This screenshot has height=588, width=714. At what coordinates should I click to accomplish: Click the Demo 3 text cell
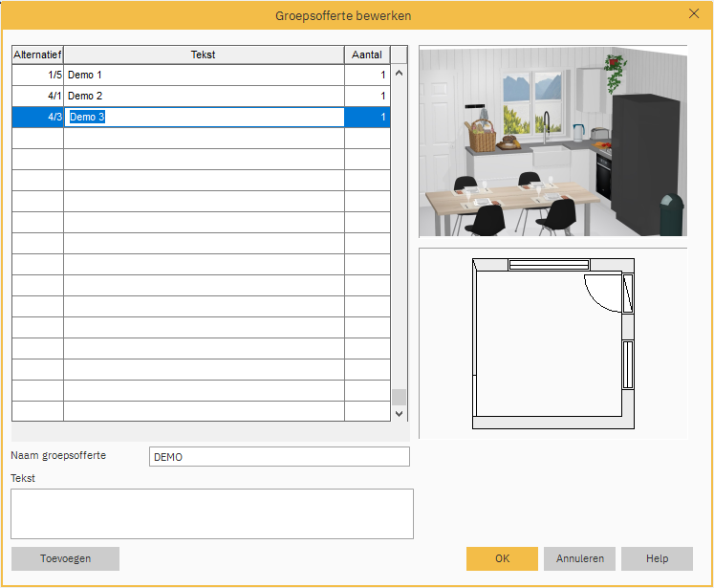203,117
